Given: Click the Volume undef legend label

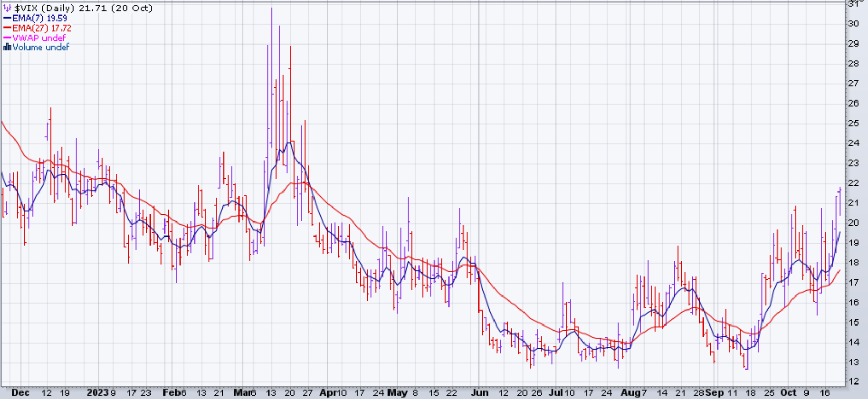Looking at the screenshot, I should (41, 47).
